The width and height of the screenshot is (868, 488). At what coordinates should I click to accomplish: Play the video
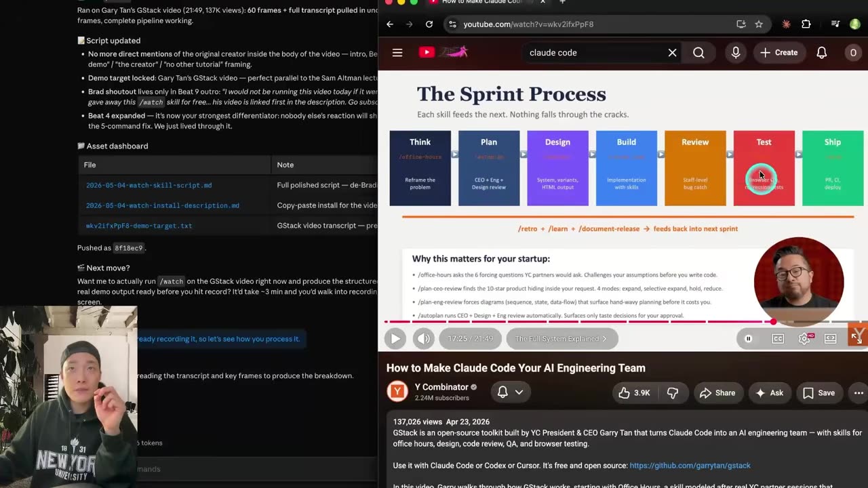(395, 338)
